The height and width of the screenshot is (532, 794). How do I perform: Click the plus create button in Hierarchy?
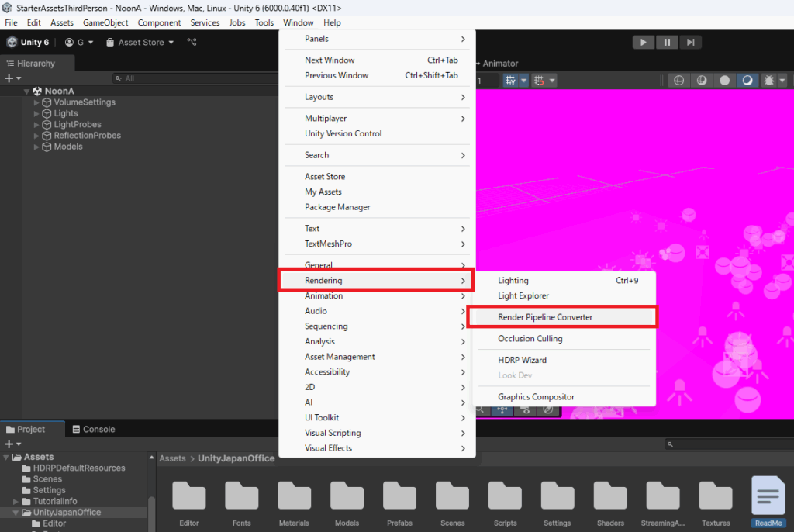click(9, 78)
